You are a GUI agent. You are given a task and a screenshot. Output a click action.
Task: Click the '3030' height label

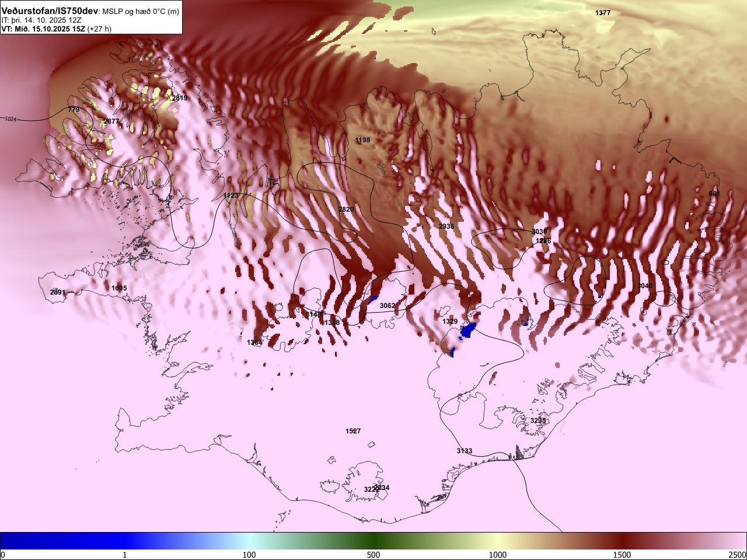[539, 232]
